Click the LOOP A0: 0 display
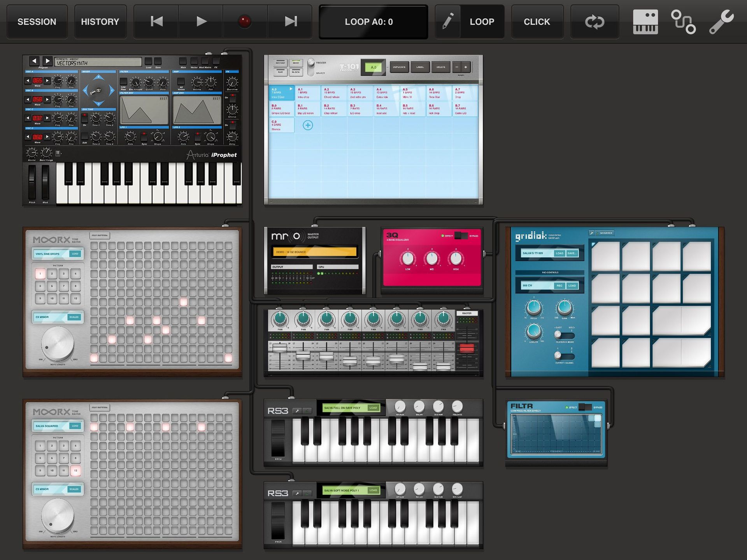Viewport: 747px width, 560px height. coord(373,22)
